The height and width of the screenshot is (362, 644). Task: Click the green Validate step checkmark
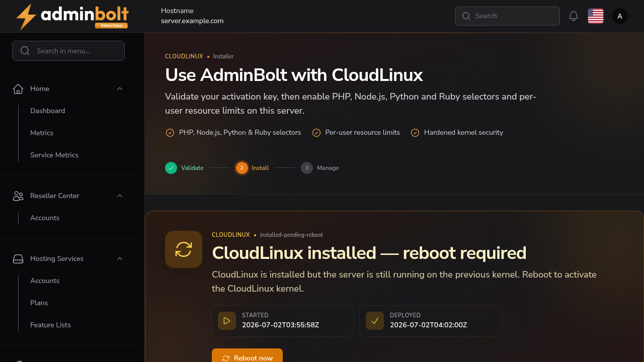pos(171,168)
